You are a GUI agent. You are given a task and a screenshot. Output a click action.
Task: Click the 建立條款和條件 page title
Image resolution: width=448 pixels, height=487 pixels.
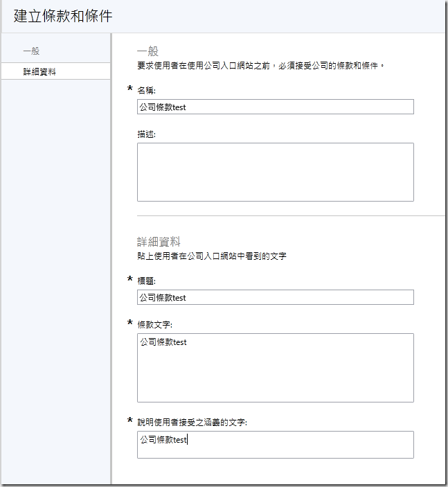[62, 15]
